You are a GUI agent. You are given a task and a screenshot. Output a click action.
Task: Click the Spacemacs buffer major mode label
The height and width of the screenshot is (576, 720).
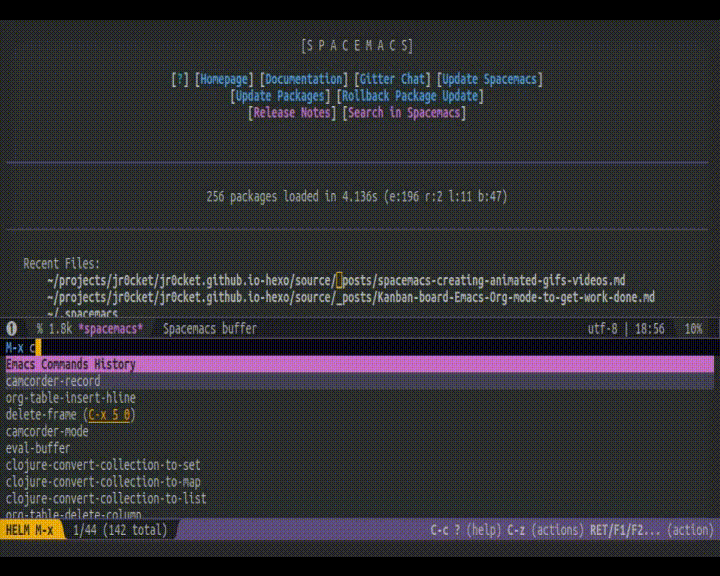click(210, 329)
